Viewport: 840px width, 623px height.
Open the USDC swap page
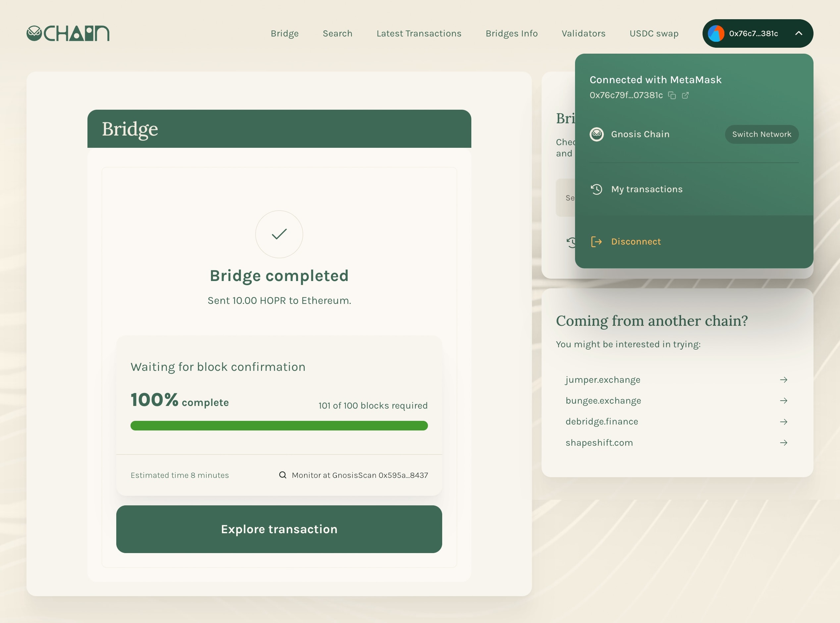tap(654, 33)
